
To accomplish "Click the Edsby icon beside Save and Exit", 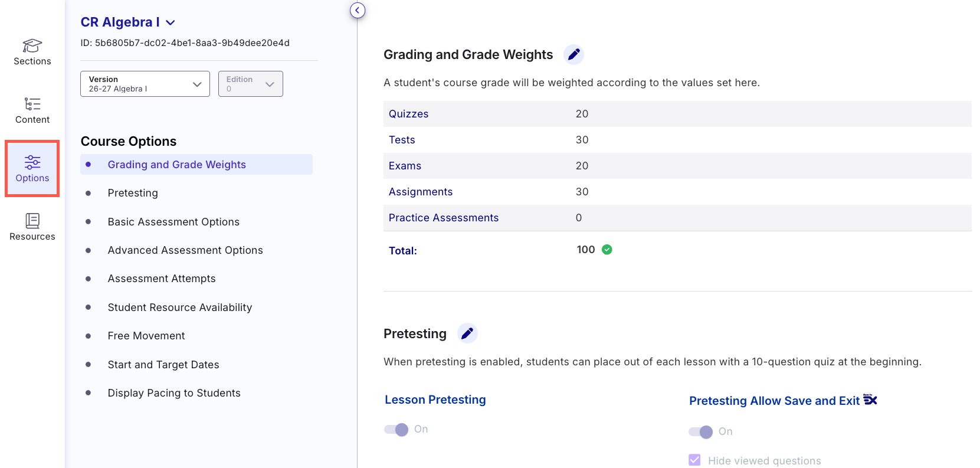I will coord(870,400).
